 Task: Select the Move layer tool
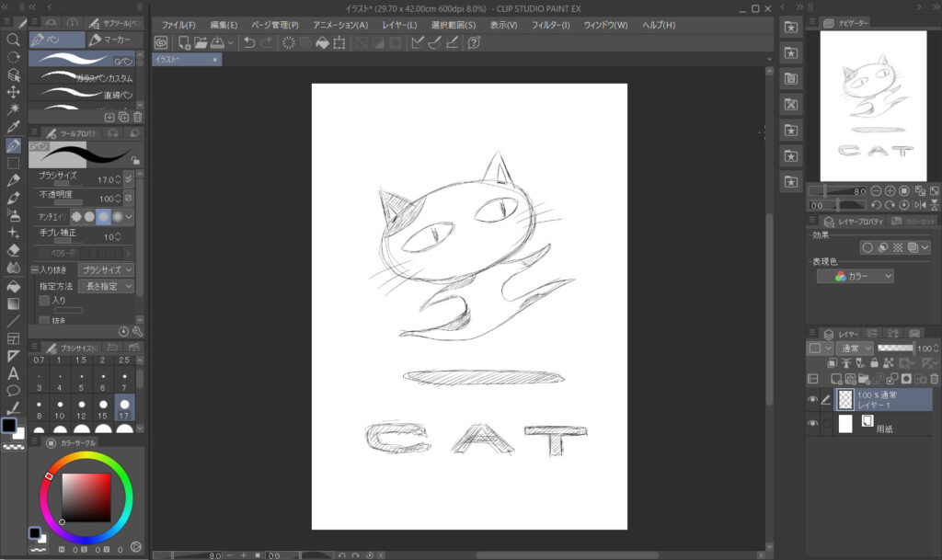point(13,92)
